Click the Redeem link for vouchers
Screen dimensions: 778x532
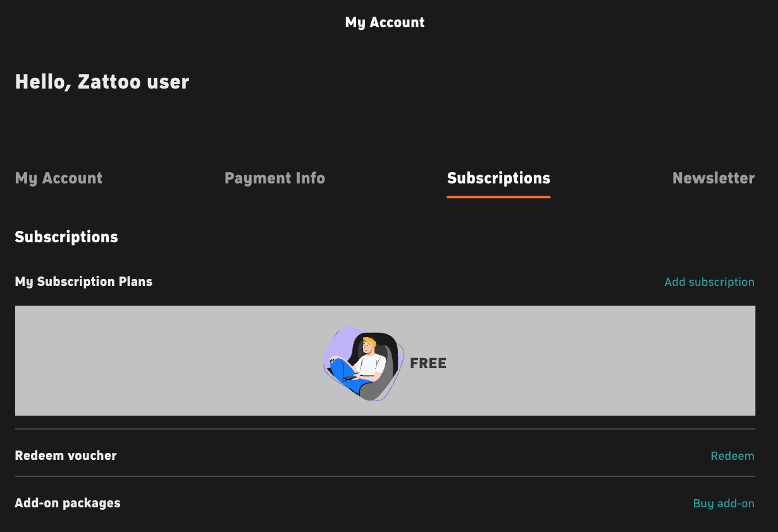732,456
